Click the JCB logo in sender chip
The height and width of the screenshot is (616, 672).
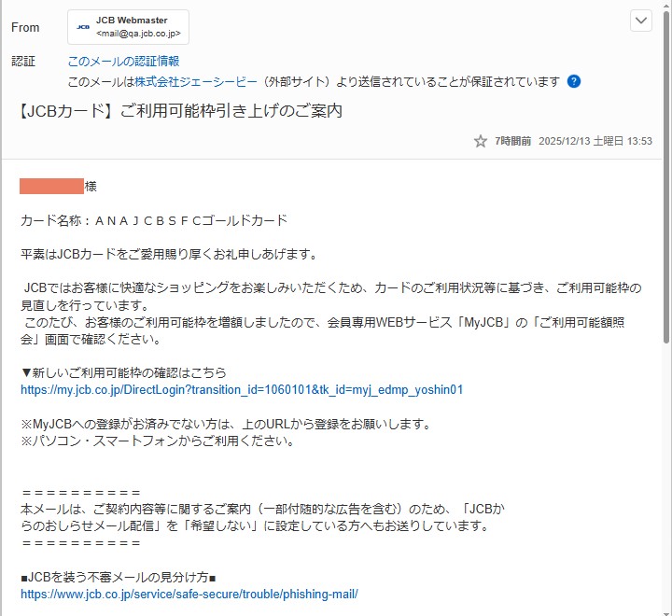[x=83, y=27]
